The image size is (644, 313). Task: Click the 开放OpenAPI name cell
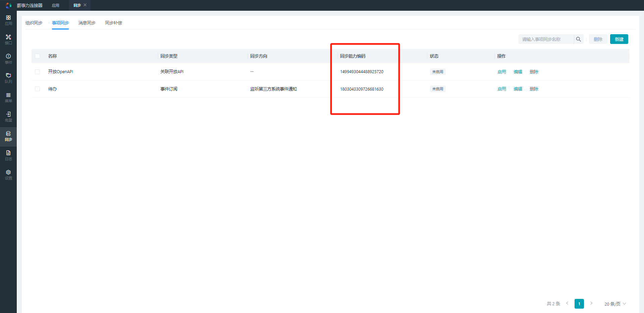[60, 71]
